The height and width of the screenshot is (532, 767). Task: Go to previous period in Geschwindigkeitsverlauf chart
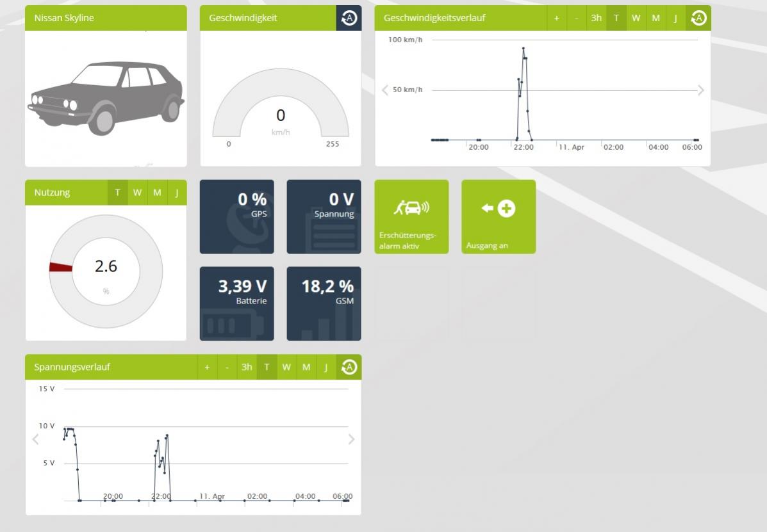click(x=385, y=90)
